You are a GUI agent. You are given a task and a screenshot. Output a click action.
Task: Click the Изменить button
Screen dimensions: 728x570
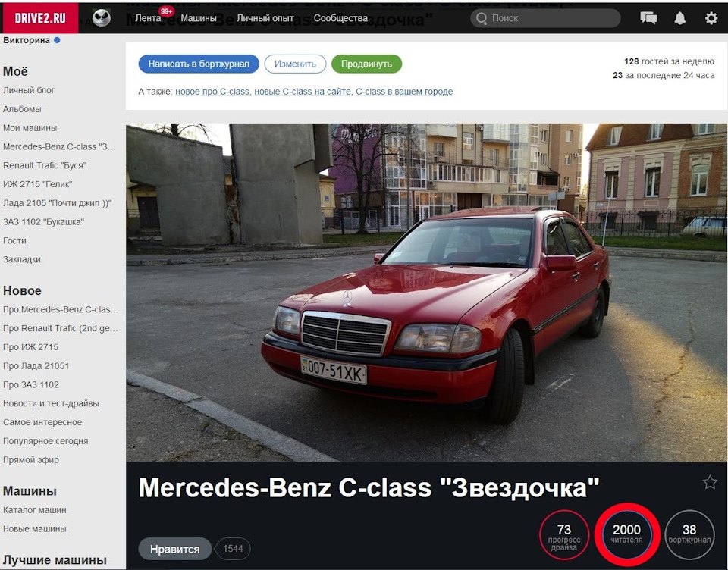295,64
